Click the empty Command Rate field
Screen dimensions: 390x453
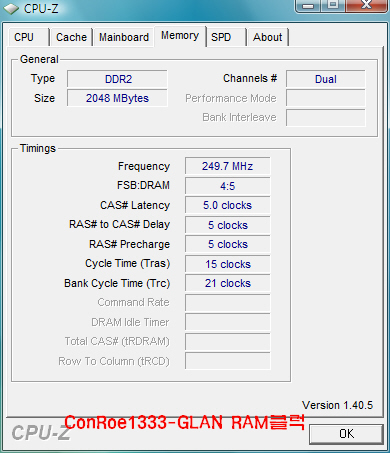tap(228, 303)
